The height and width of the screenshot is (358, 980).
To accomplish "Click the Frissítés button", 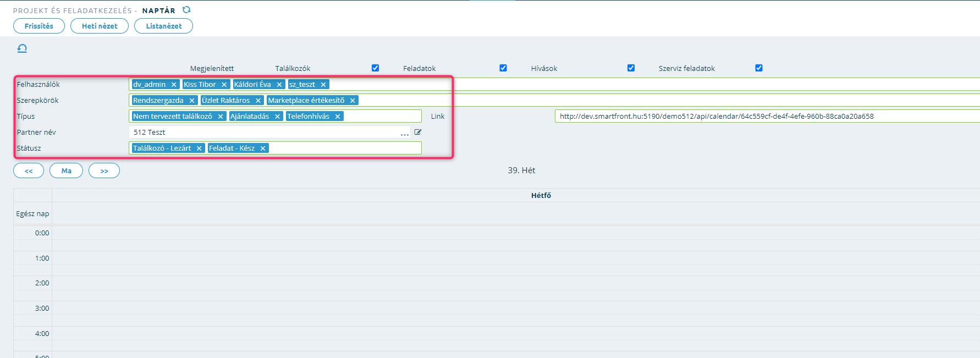I will [39, 26].
